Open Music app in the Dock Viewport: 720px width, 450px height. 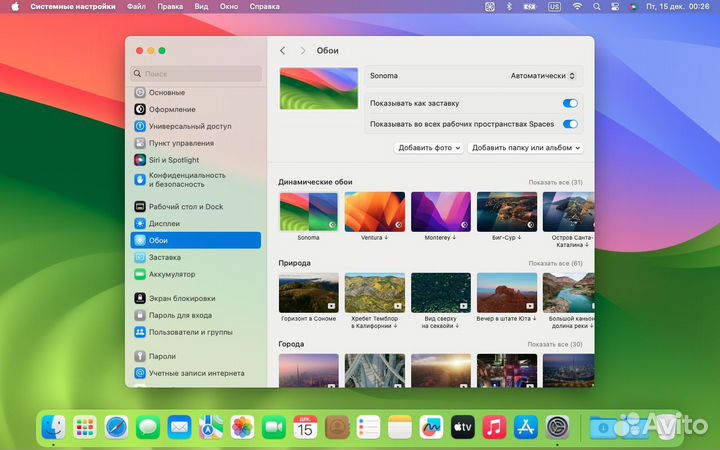(494, 427)
